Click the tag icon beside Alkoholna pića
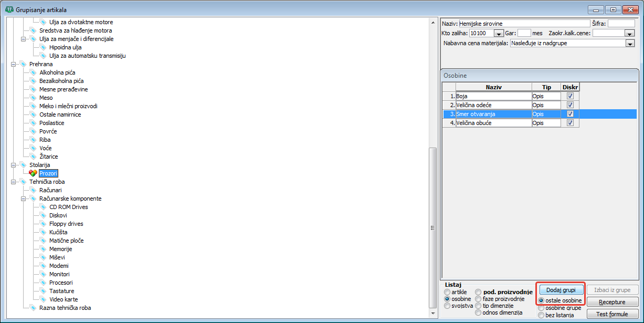Screen dimensions: 644x323 click(33, 72)
